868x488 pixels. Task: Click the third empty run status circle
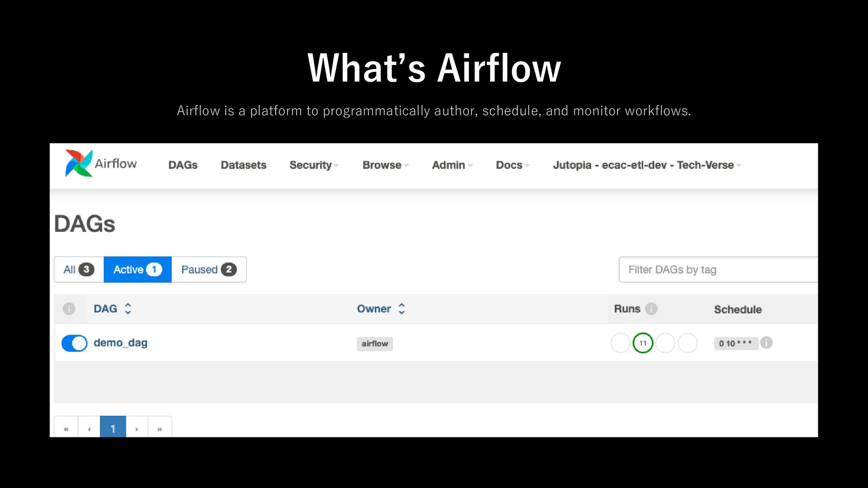(x=665, y=343)
